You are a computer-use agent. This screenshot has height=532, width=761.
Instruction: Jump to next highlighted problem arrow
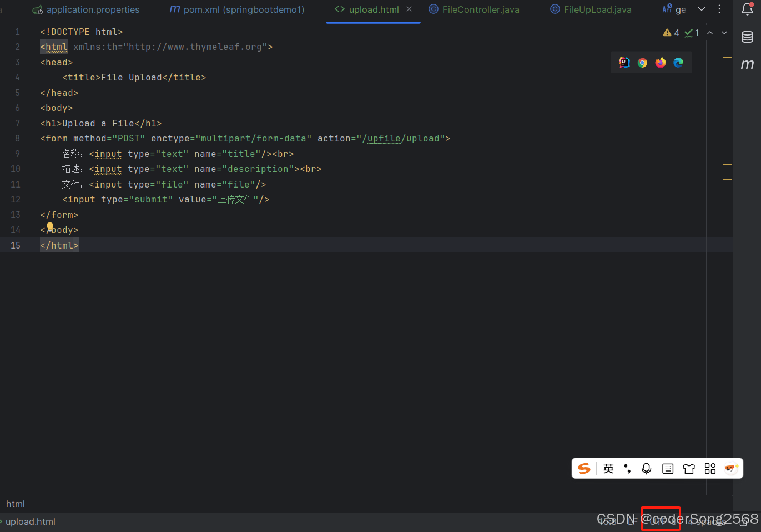(x=724, y=33)
